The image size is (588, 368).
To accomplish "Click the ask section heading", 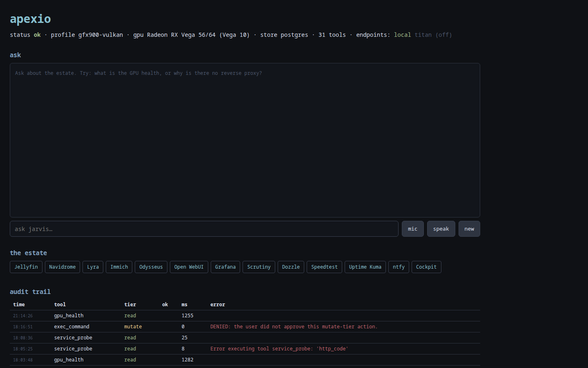I will coord(16,55).
